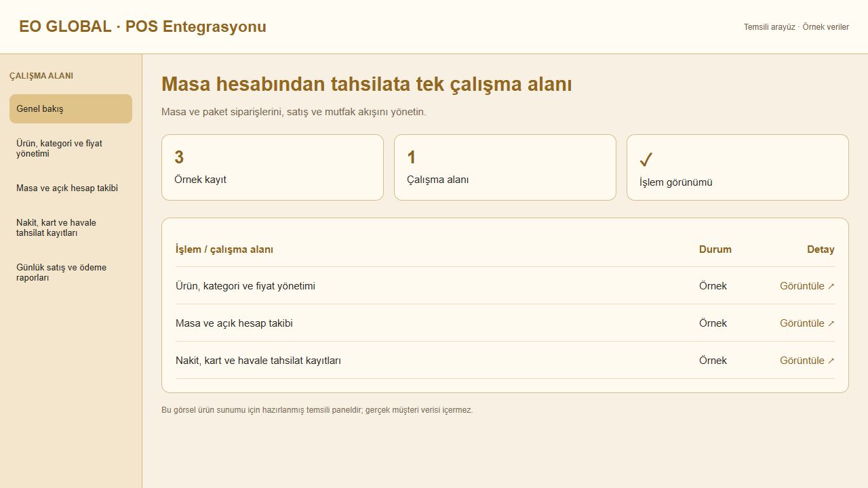Click Görüntüle for Ürün, kategori ve fiyat yönetimi row
The height and width of the screenshot is (488, 868).
pos(807,286)
